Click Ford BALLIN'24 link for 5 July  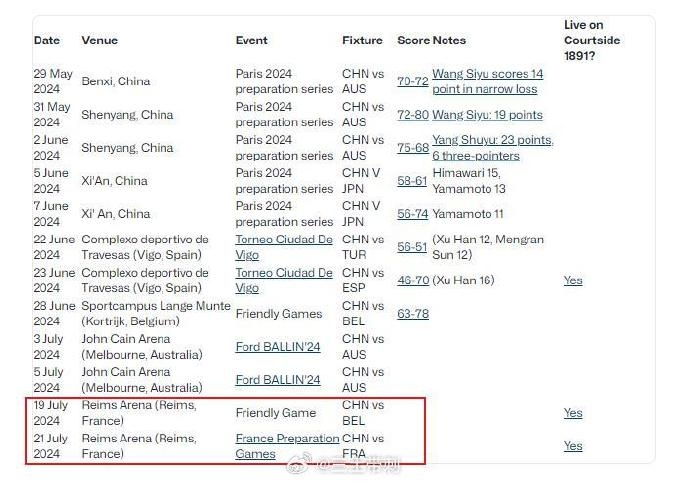[x=278, y=379]
